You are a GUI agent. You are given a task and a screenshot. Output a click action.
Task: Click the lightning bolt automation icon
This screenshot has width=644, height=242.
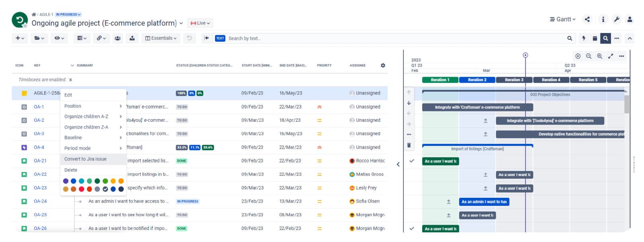(584, 38)
